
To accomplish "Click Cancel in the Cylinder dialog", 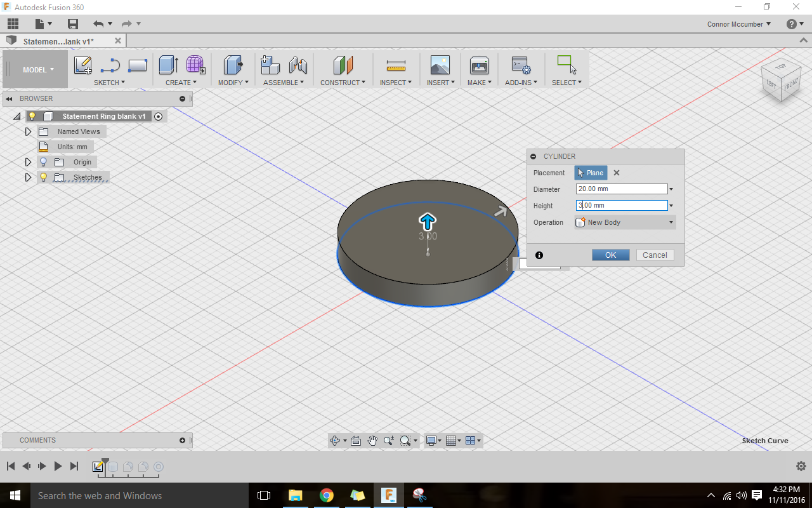I will point(655,255).
